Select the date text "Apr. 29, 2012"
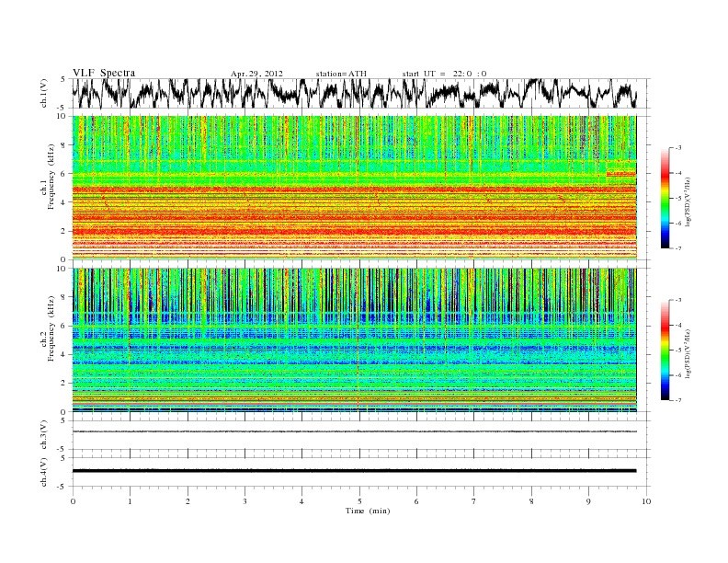This screenshot has height=563, width=728. [x=256, y=74]
